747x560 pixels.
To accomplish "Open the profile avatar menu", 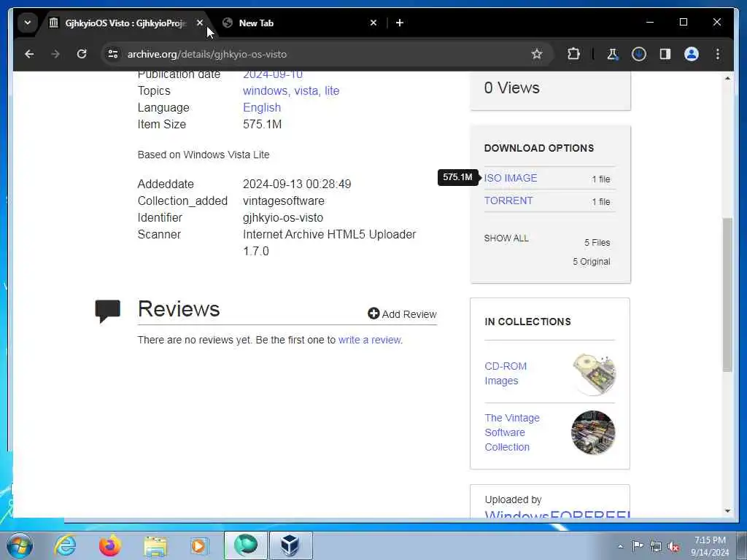I will pyautogui.click(x=692, y=54).
